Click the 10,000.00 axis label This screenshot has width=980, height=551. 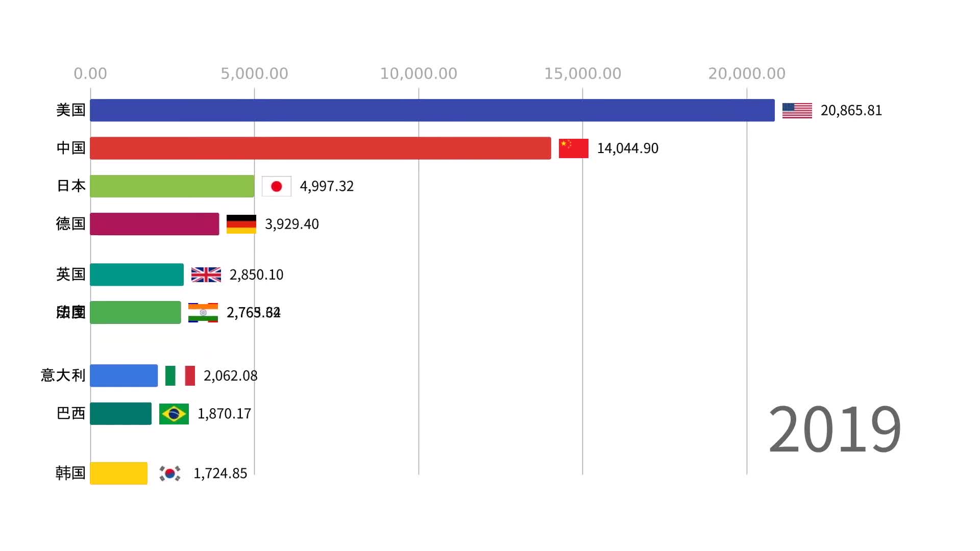coord(419,74)
